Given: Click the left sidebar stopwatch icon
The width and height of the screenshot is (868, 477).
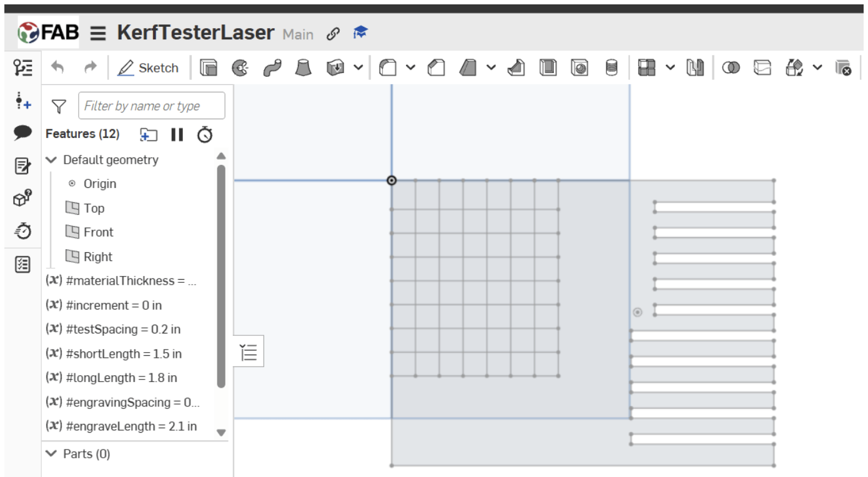Looking at the screenshot, I should [x=23, y=231].
